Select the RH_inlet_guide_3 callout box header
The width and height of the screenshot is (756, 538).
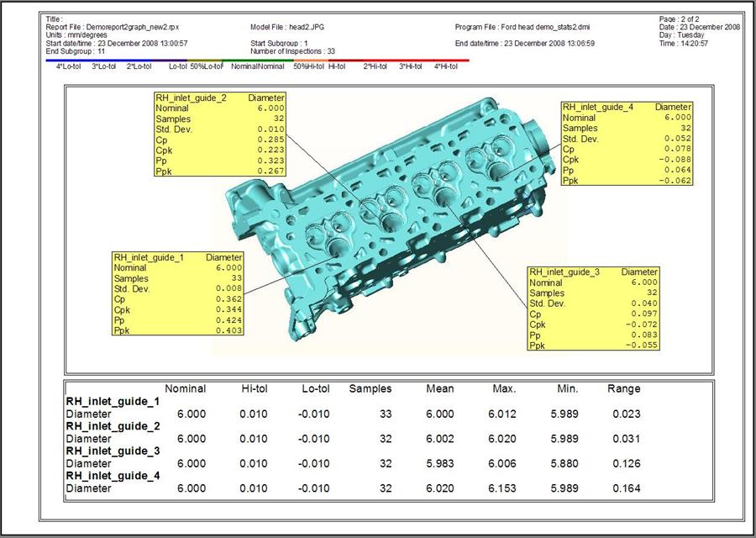tap(593, 272)
